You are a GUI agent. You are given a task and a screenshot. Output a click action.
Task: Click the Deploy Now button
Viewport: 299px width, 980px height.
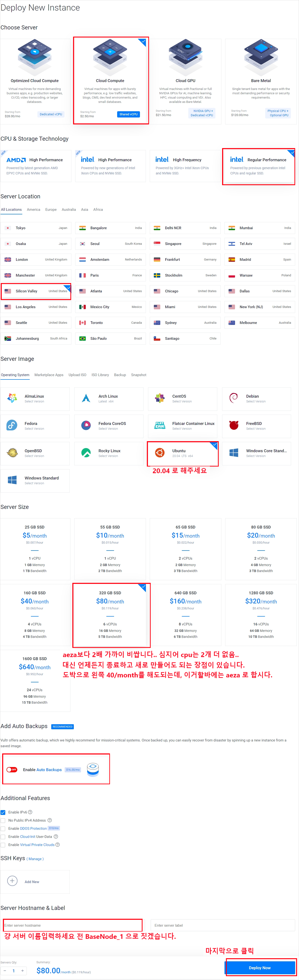pos(260,968)
